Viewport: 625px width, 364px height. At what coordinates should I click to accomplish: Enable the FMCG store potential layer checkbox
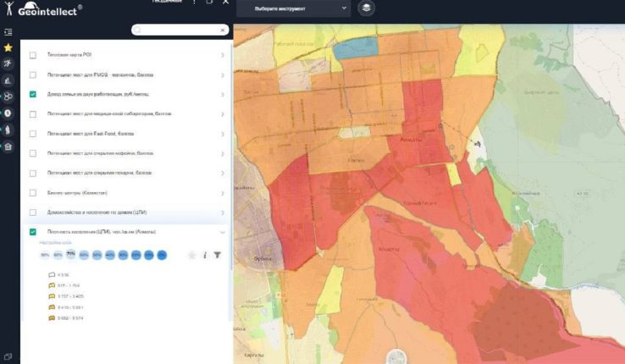coord(33,74)
